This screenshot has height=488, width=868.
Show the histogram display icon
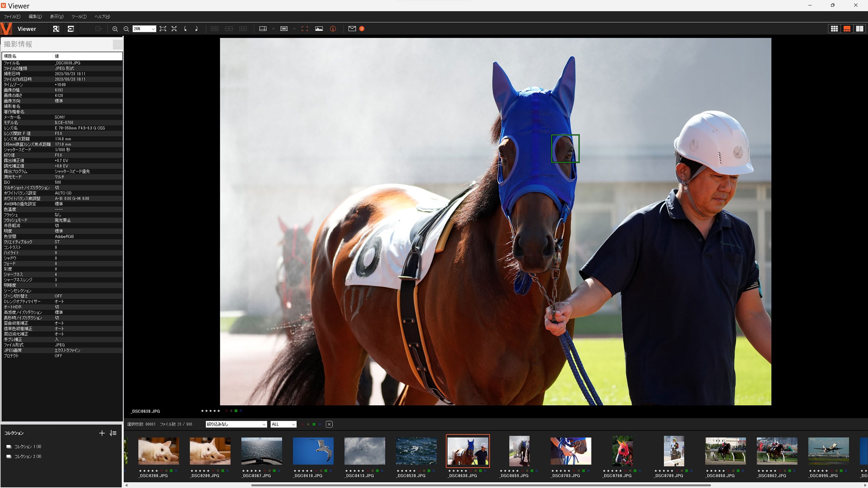tap(319, 29)
